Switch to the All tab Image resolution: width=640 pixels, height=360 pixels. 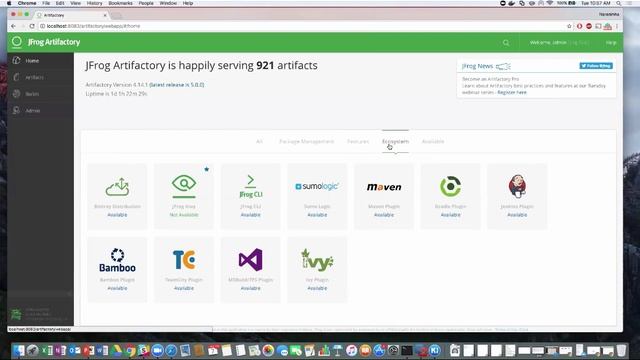click(259, 142)
